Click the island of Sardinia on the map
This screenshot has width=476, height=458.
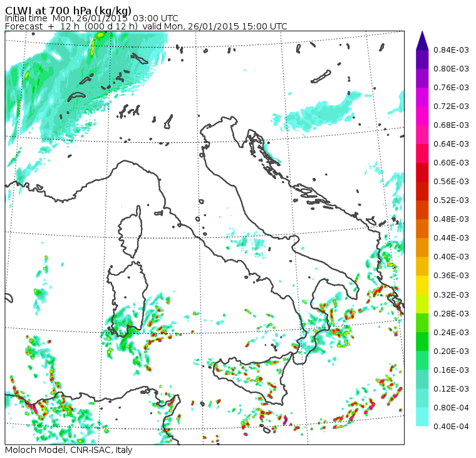point(127,299)
